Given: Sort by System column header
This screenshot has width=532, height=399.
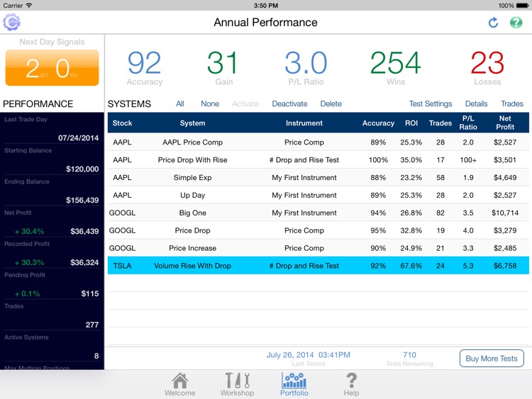Looking at the screenshot, I should [192, 123].
